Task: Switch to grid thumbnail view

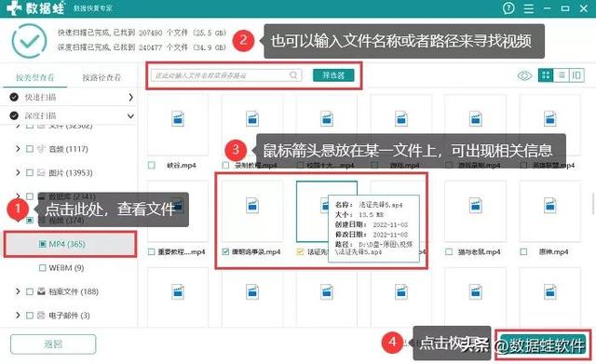Action: coord(546,75)
